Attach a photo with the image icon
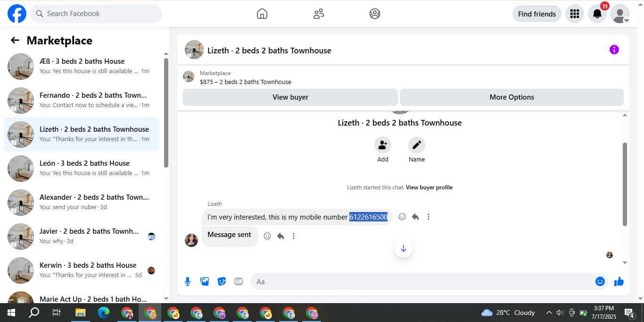The width and height of the screenshot is (644, 322). pos(205,281)
